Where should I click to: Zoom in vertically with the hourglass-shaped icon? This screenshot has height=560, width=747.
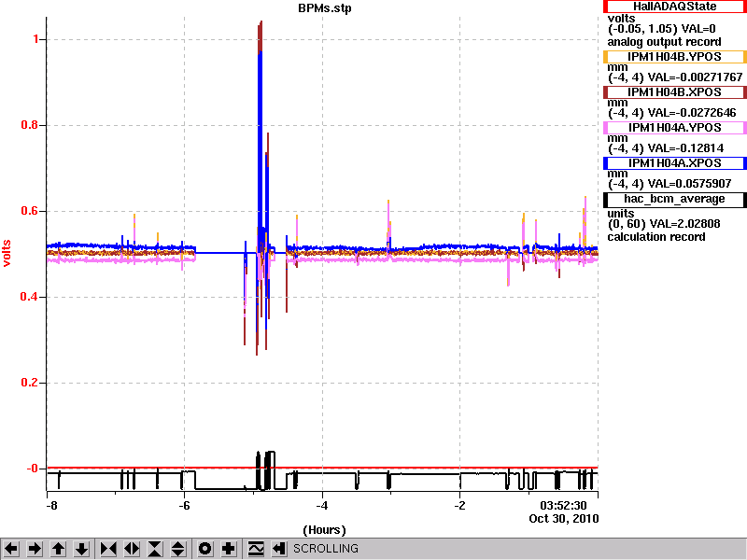coord(155,549)
